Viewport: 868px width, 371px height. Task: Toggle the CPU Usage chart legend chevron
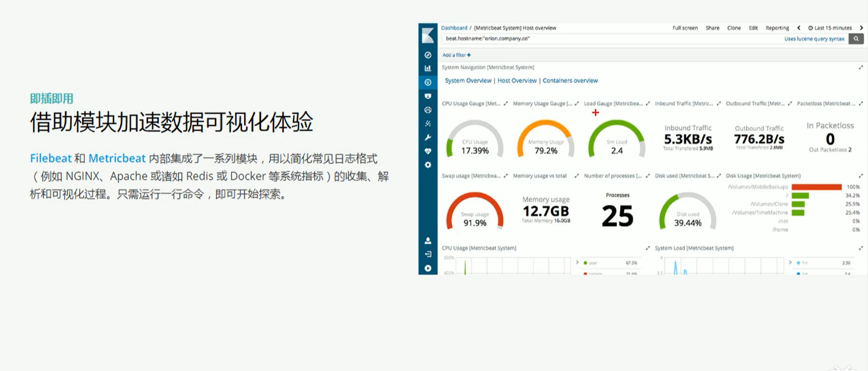coord(577,262)
